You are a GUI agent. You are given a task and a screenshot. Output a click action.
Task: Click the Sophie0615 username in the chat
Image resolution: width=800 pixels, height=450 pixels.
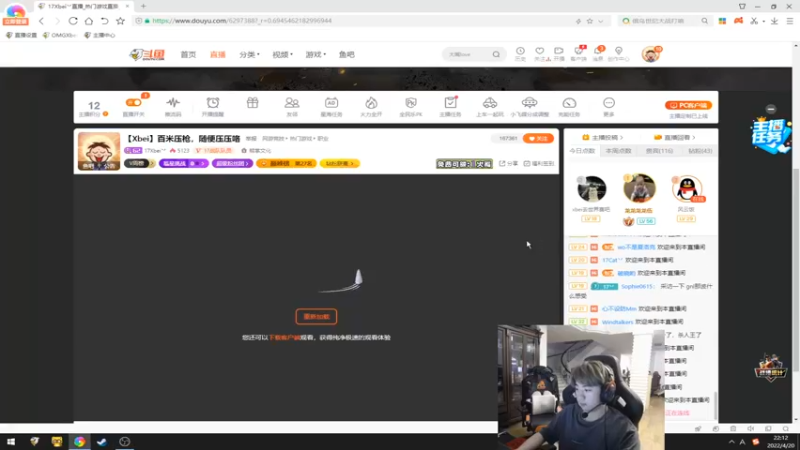coord(637,286)
